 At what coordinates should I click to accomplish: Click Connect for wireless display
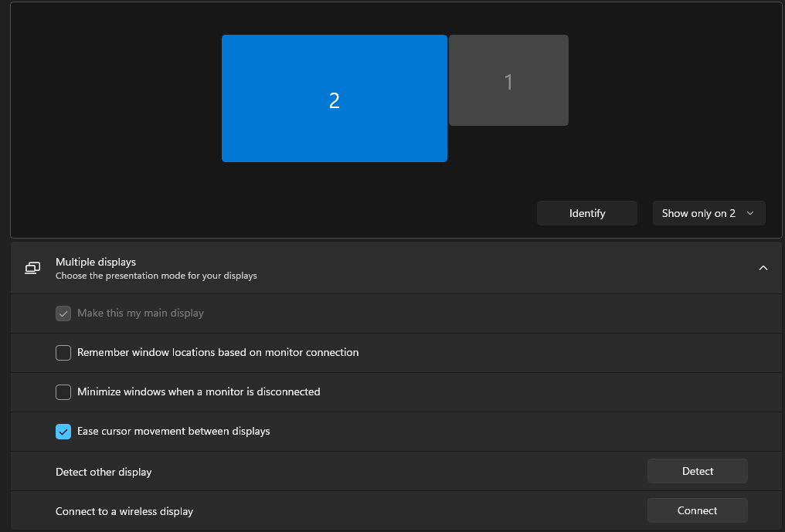[x=697, y=510]
